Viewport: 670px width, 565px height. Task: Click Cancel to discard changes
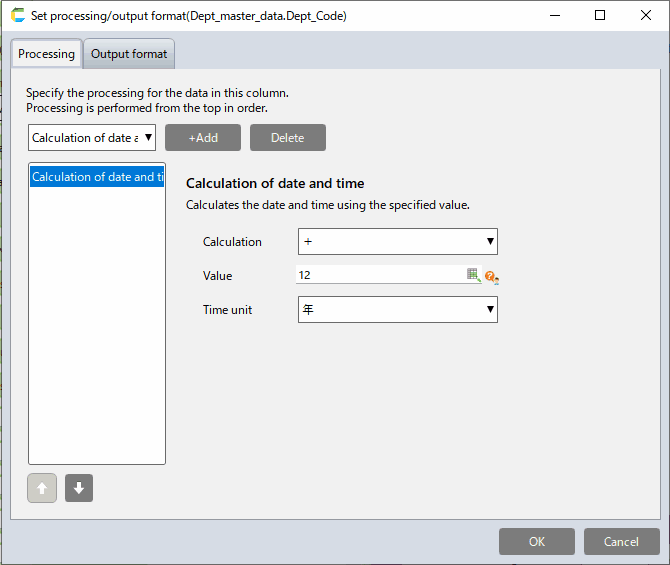621,541
